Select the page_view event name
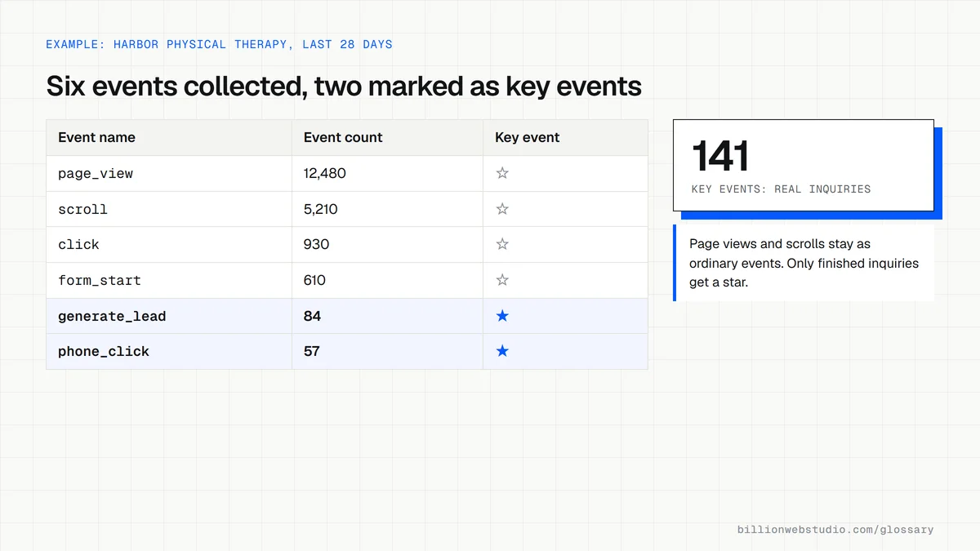 96,173
